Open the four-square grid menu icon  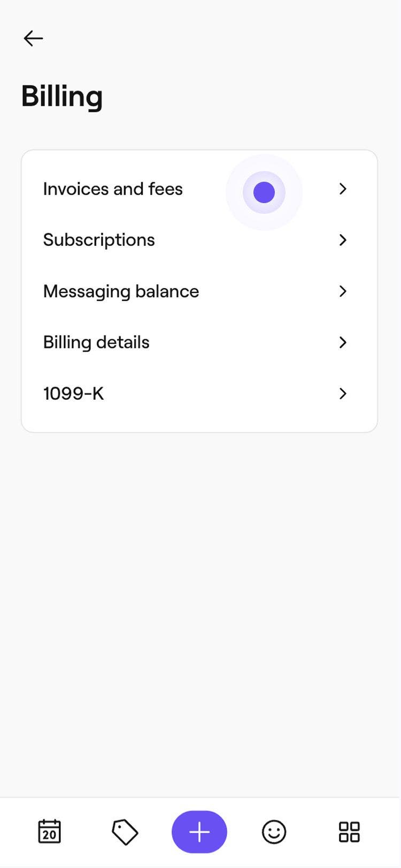pos(349,832)
